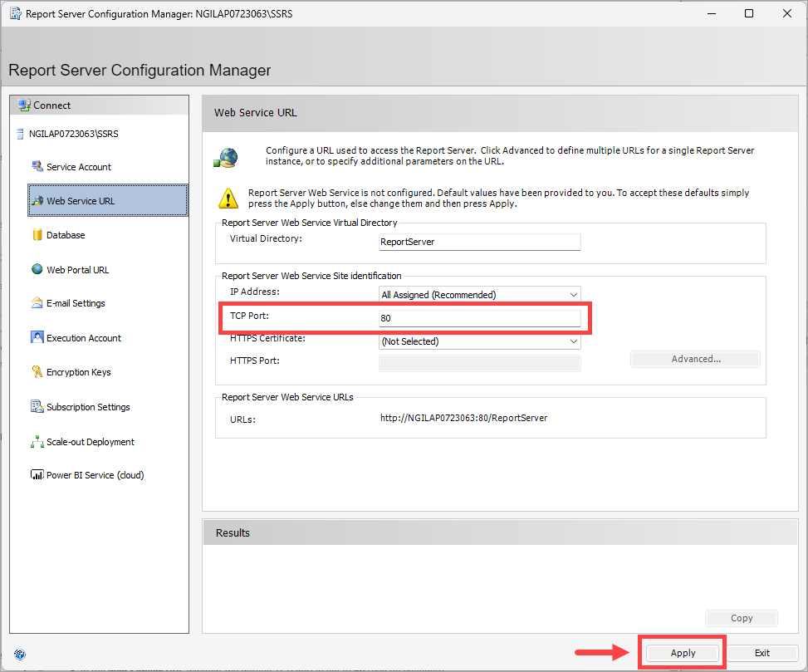The image size is (808, 672).
Task: Click the HTTPS Port input field
Action: [x=480, y=363]
